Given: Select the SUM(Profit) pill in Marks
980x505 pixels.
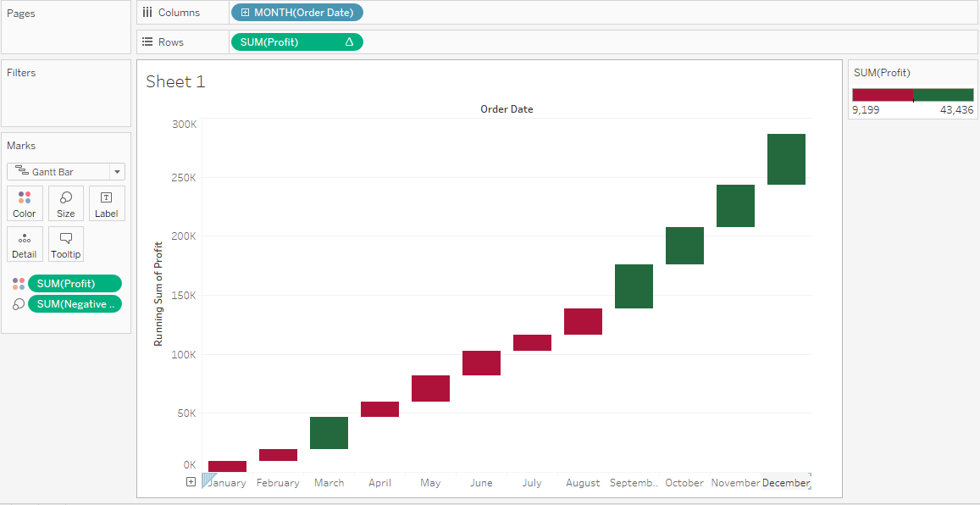Looking at the screenshot, I should [x=75, y=284].
